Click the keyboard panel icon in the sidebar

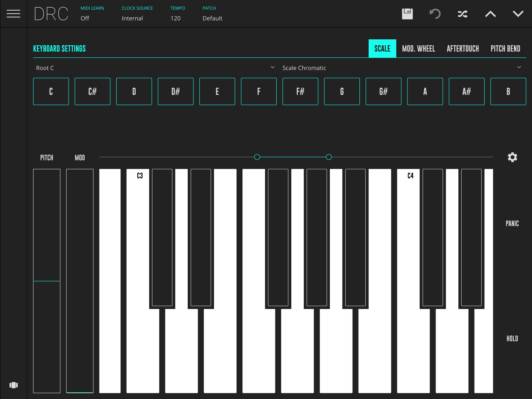point(13,385)
